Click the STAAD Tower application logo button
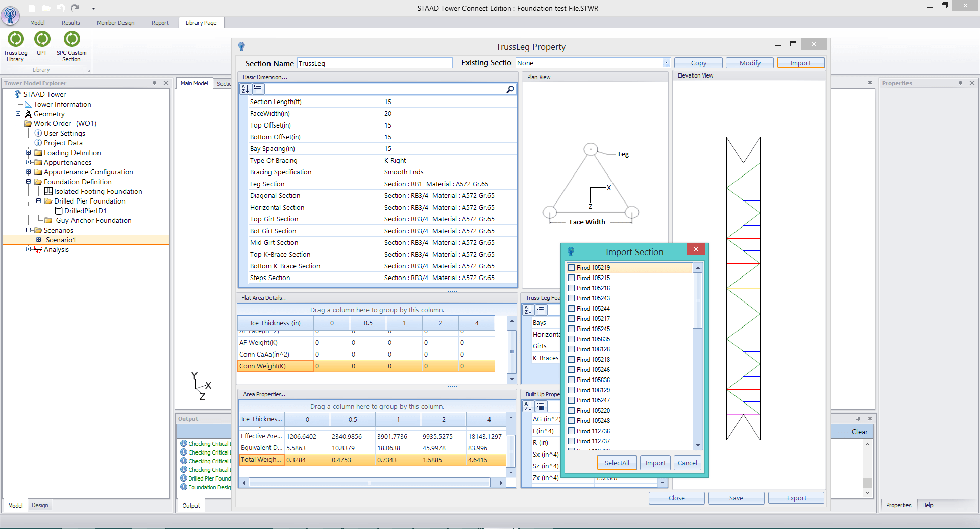 pos(10,15)
